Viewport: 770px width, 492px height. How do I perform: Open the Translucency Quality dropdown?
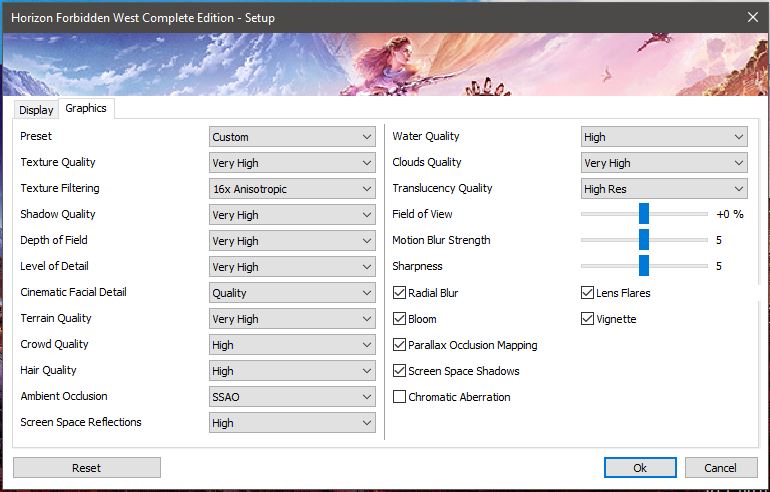pyautogui.click(x=664, y=189)
